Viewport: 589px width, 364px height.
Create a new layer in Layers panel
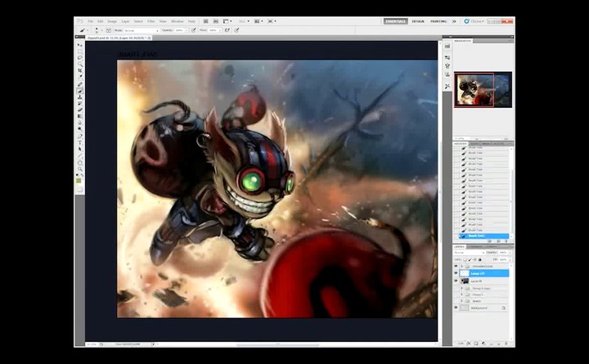click(x=498, y=344)
